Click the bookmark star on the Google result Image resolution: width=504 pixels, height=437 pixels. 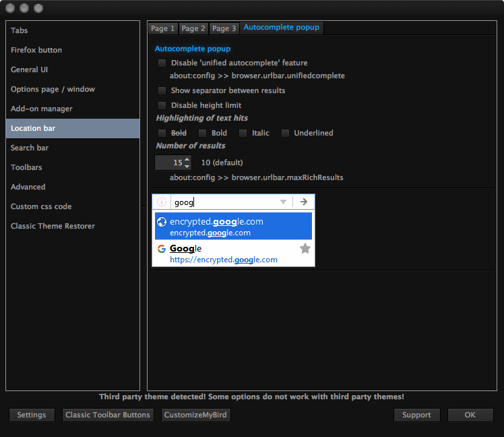[305, 248]
